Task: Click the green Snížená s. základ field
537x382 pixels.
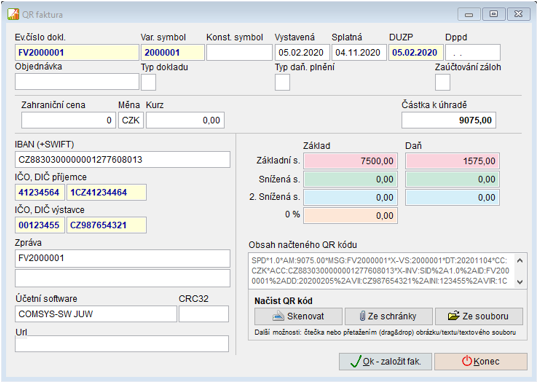Action: pyautogui.click(x=350, y=179)
